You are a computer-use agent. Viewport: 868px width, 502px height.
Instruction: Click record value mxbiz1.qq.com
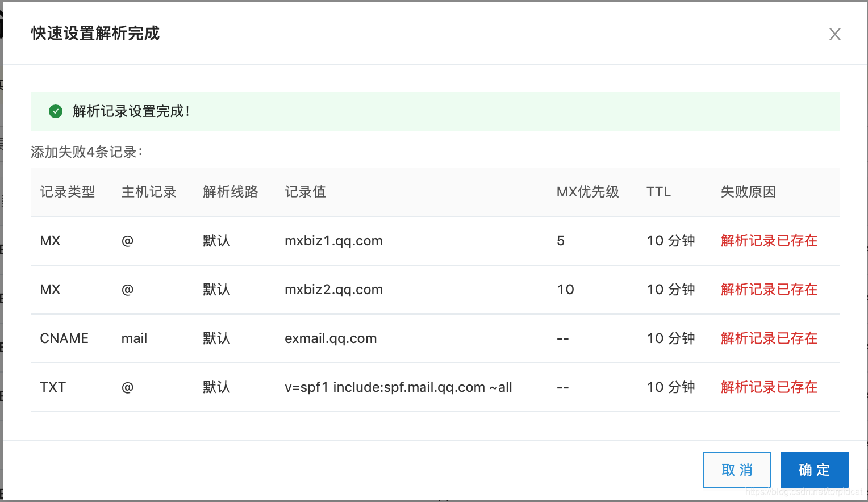click(x=333, y=241)
